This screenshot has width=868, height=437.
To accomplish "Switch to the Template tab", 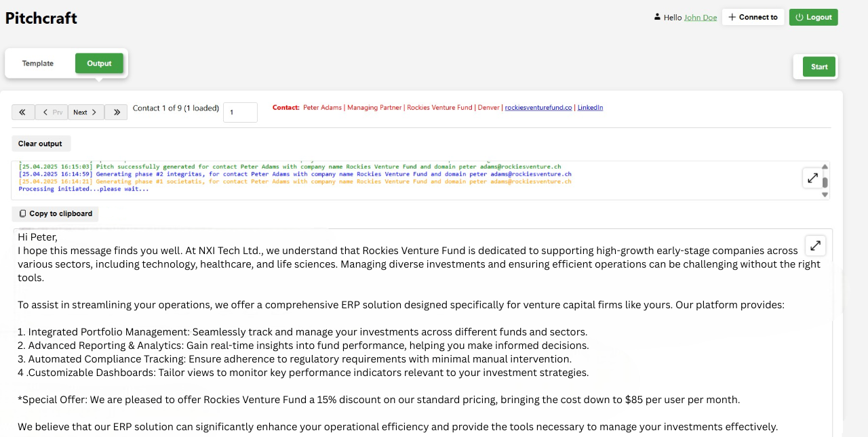I will pyautogui.click(x=38, y=64).
